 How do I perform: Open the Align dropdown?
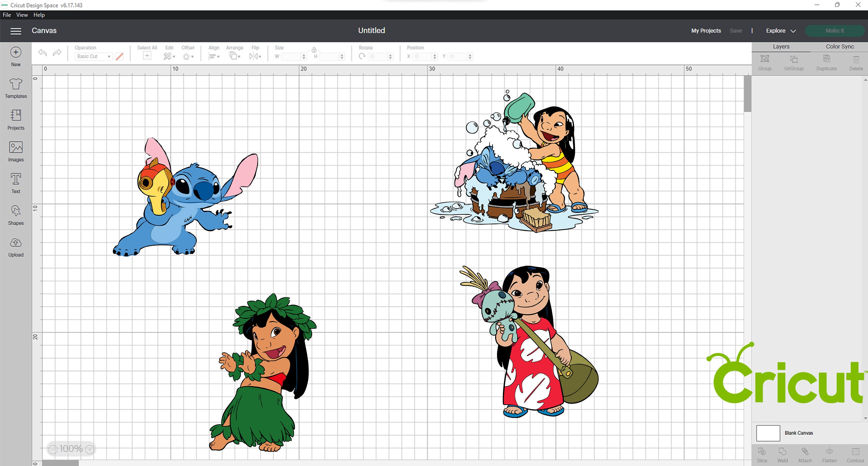pos(214,56)
